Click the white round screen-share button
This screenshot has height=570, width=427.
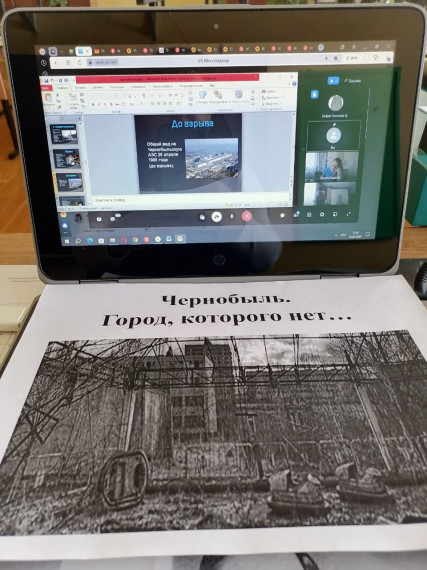click(217, 217)
